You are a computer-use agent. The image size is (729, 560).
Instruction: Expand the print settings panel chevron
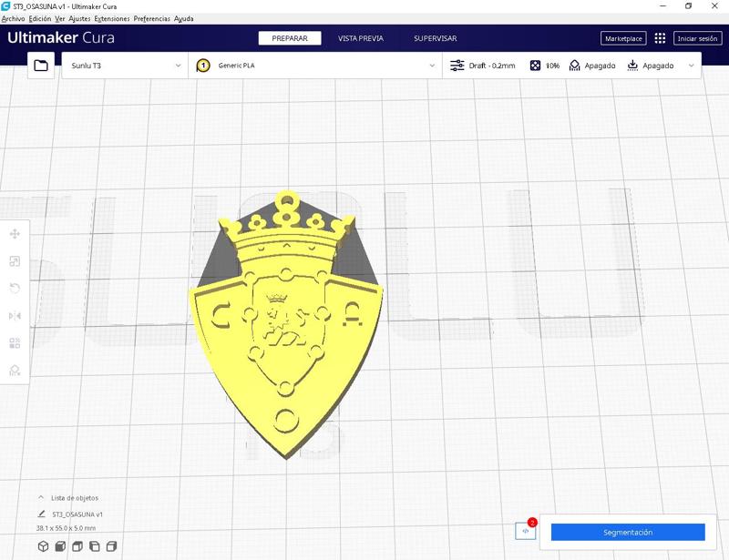[x=690, y=65]
